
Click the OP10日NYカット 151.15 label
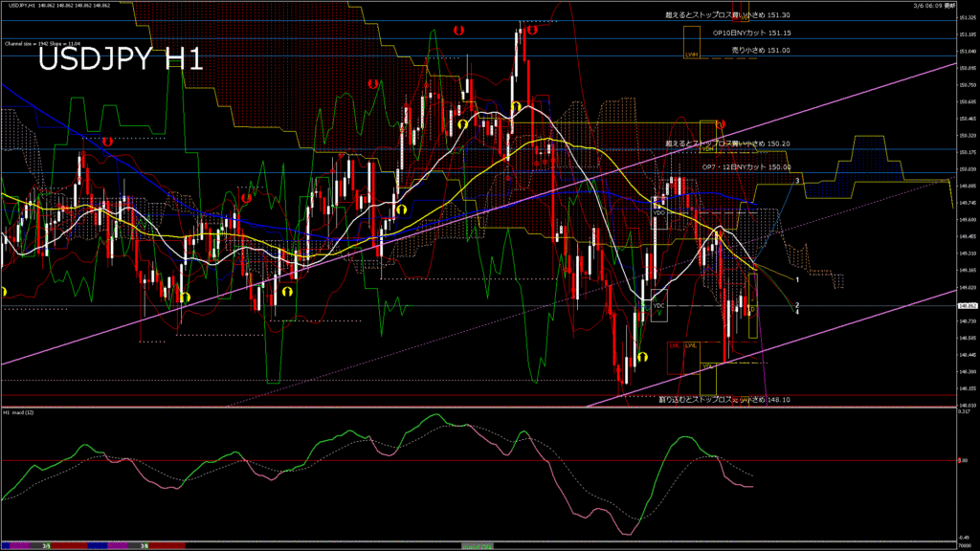pyautogui.click(x=751, y=33)
